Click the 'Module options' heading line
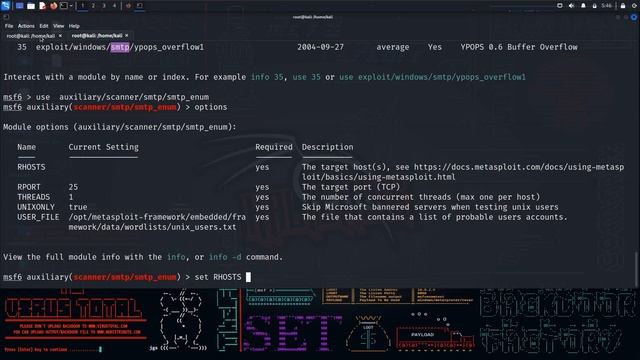The image size is (640, 360). pyautogui.click(x=120, y=127)
